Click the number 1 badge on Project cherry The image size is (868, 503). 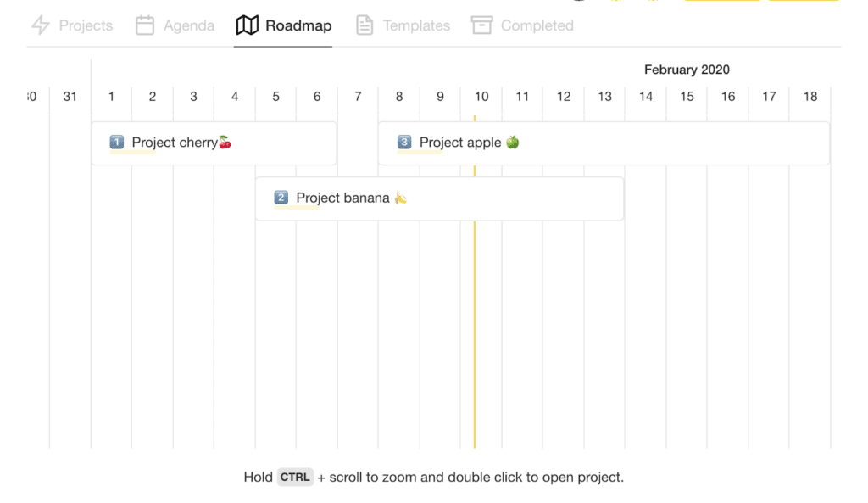click(117, 143)
